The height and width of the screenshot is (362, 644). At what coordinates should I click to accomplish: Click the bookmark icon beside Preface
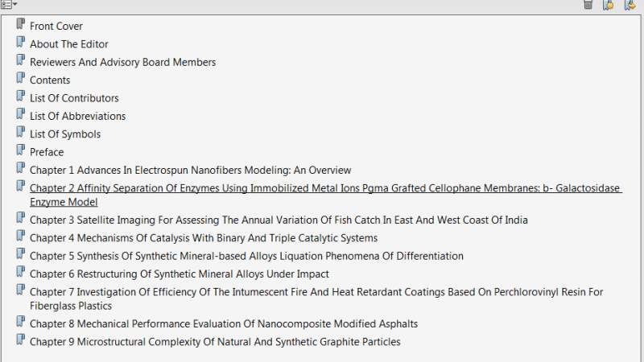21,150
